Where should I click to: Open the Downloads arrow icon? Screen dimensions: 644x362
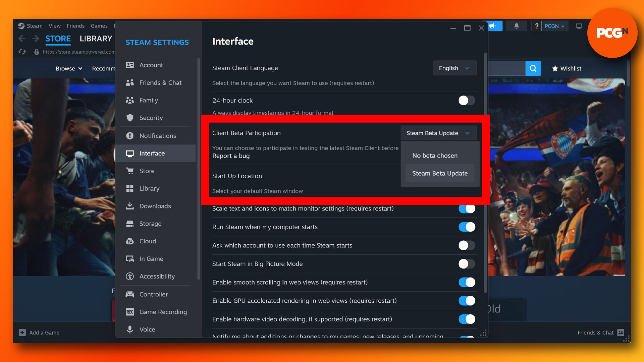tap(130, 206)
